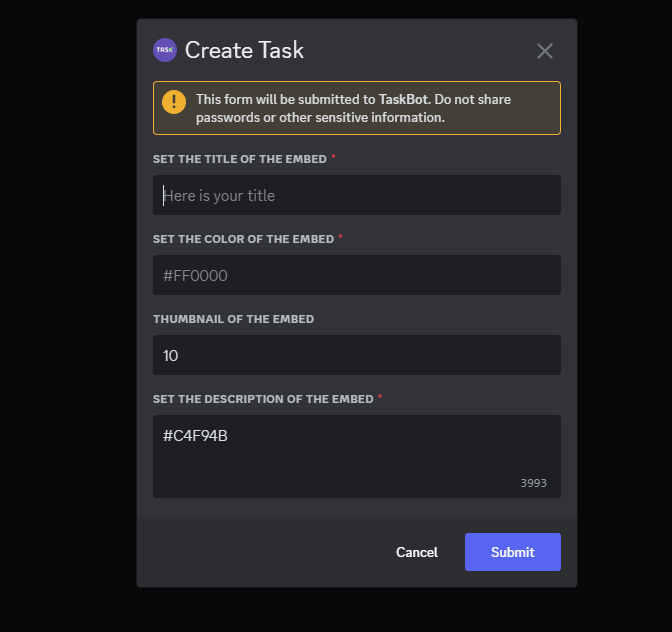Focus the embed title input field
This screenshot has height=632, width=672.
(x=356, y=195)
